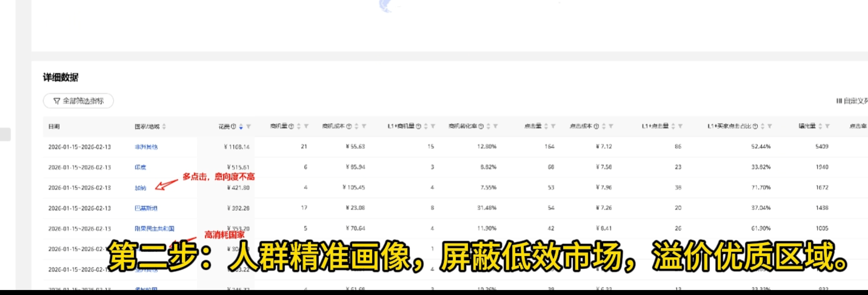The height and width of the screenshot is (295, 868).
Task: Select the cost value ¥ 23.08
Action: coord(355,208)
